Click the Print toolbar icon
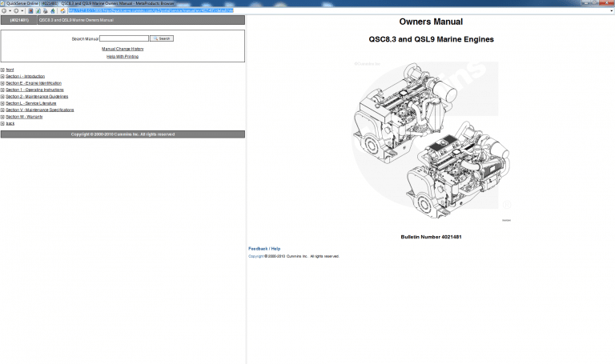 tap(46, 10)
